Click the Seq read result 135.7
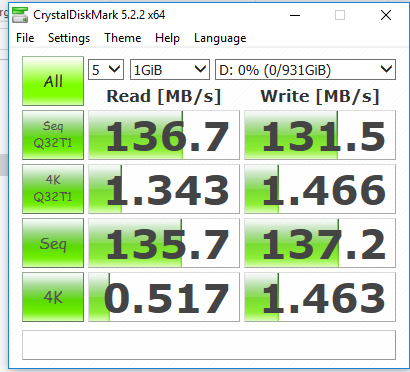Screen dimensions: 410x372 164,243
